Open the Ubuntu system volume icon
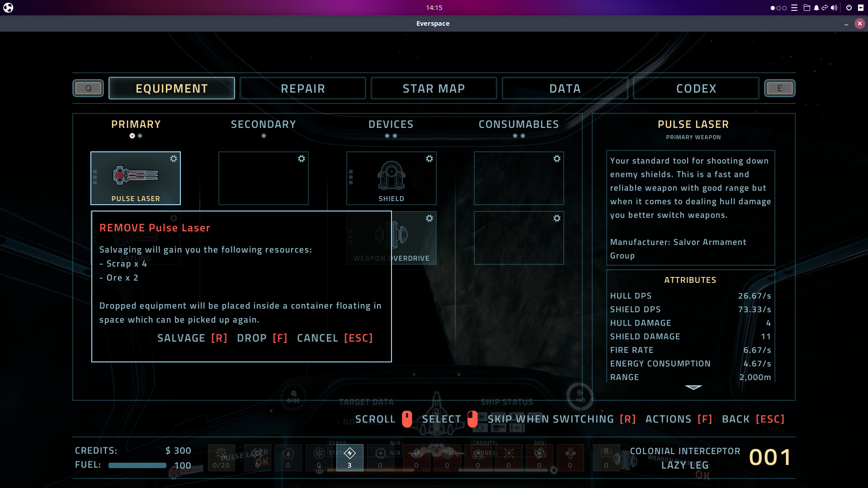Screen dimensions: 868x488 click(834, 8)
